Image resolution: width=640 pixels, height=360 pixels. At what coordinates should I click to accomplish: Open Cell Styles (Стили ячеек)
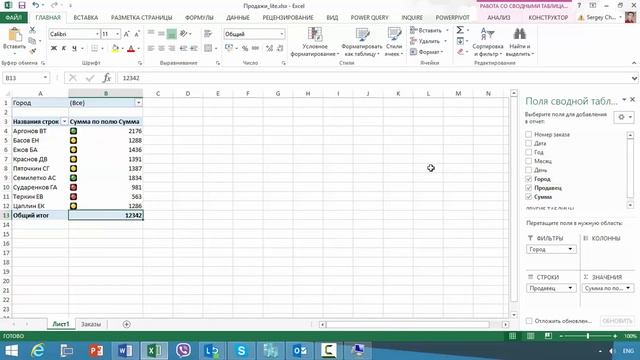point(394,42)
